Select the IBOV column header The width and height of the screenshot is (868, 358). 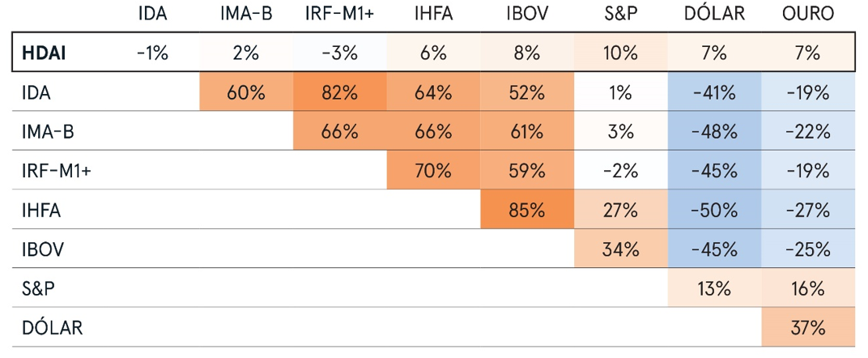[x=526, y=14]
